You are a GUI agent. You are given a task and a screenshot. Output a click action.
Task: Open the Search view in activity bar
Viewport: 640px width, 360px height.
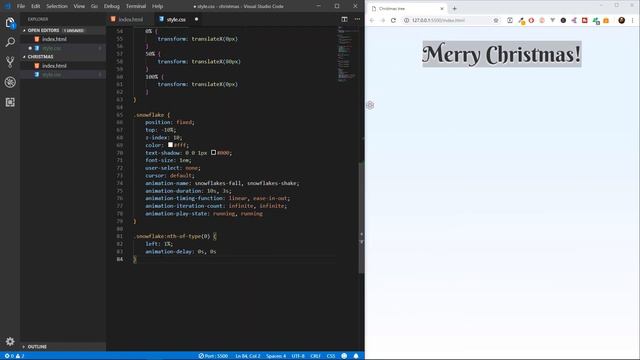[x=10, y=42]
